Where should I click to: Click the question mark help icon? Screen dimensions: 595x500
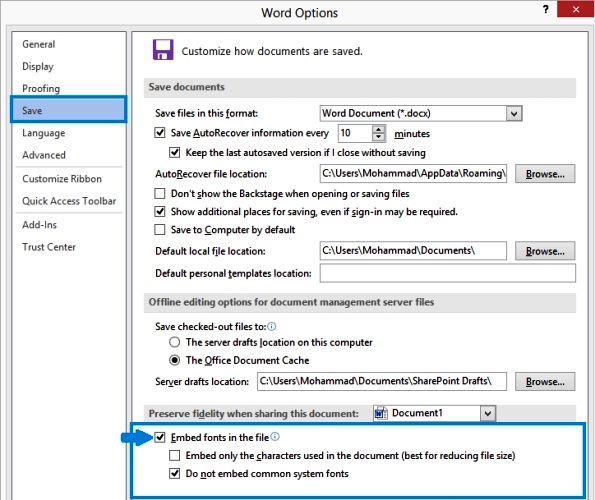tap(545, 9)
